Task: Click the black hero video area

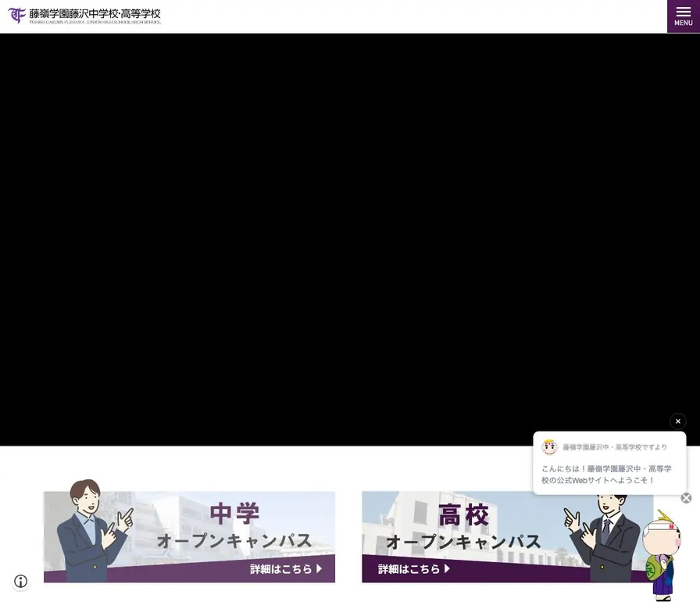Action: click(x=350, y=239)
